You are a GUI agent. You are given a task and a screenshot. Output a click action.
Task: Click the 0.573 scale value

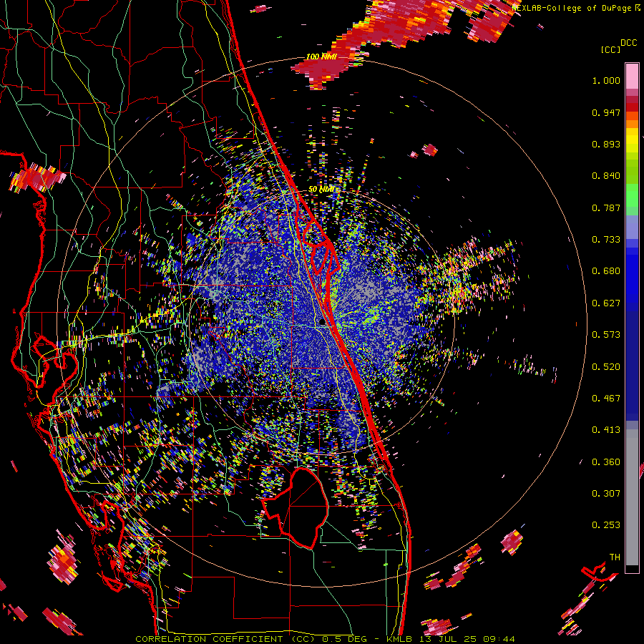[606, 335]
